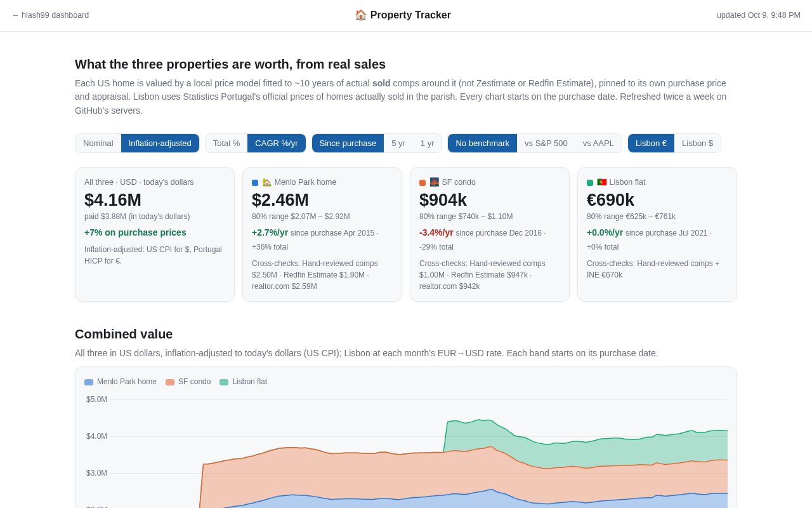Switch to Total % view

click(226, 143)
